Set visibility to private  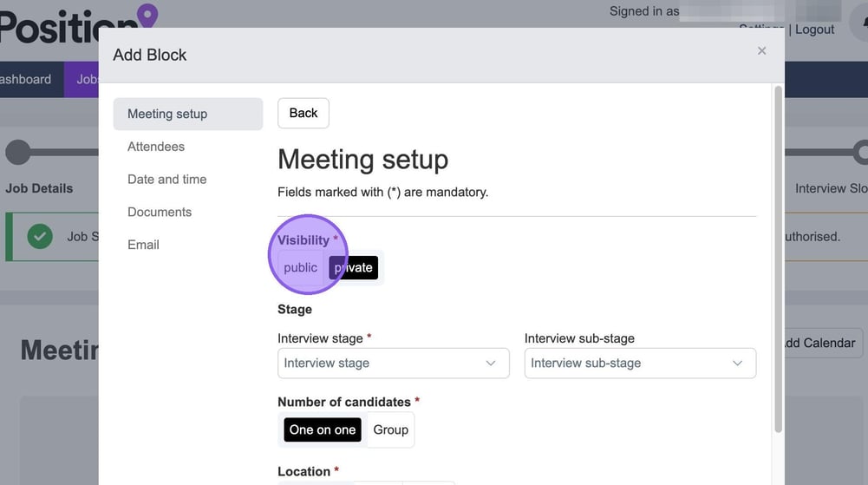(x=354, y=268)
